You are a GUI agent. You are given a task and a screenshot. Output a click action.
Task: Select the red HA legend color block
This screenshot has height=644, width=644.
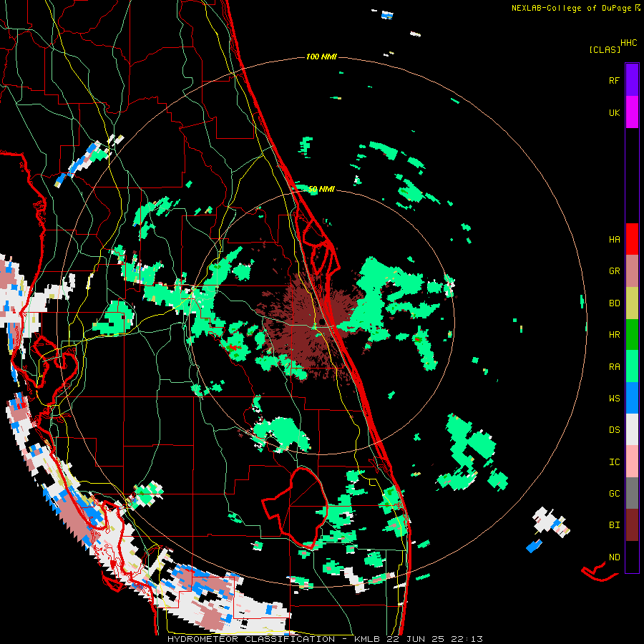(632, 239)
